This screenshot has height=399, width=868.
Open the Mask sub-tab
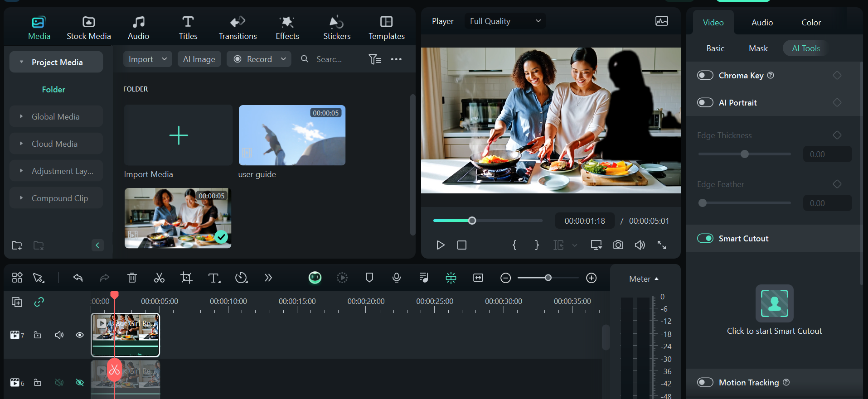[x=758, y=48]
